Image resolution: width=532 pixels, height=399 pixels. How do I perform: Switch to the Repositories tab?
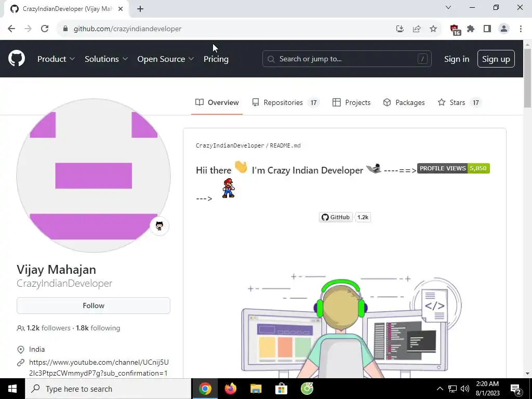[285, 102]
